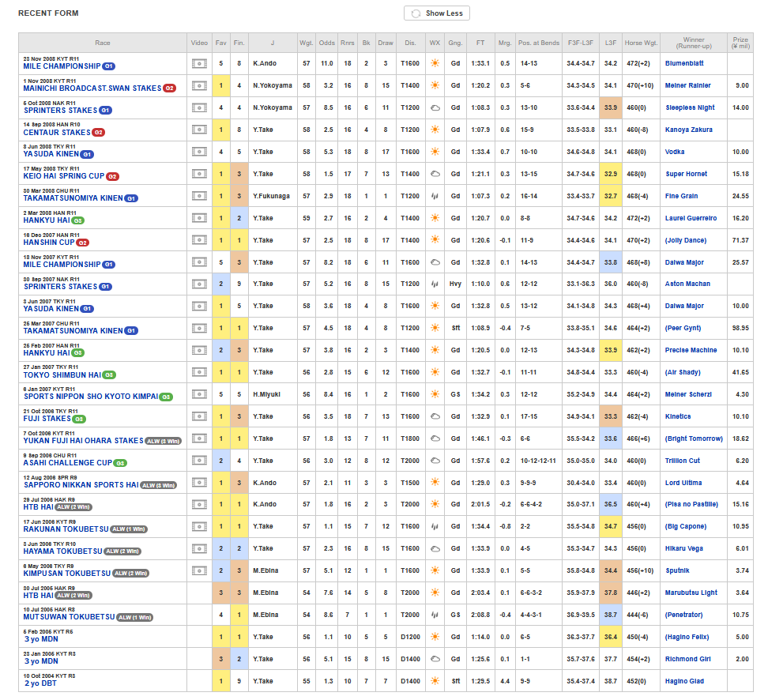Play video for Tokyo Shimbun Hai
768x700 pixels.
click(x=199, y=372)
